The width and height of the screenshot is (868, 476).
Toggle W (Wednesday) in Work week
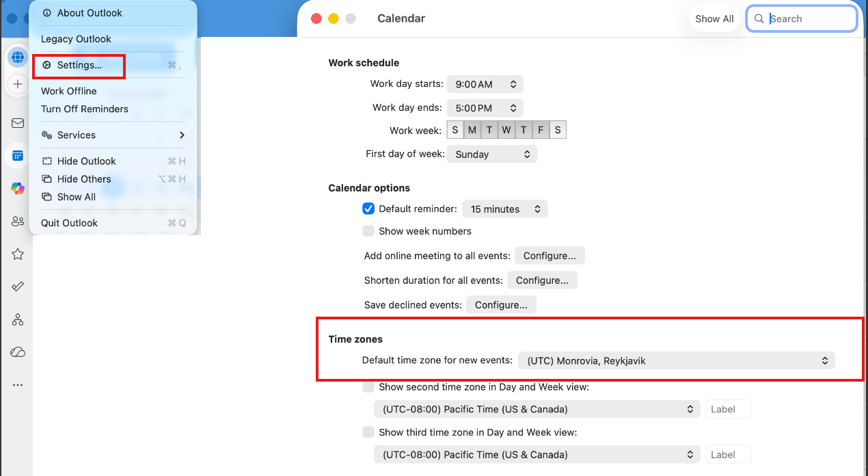506,130
